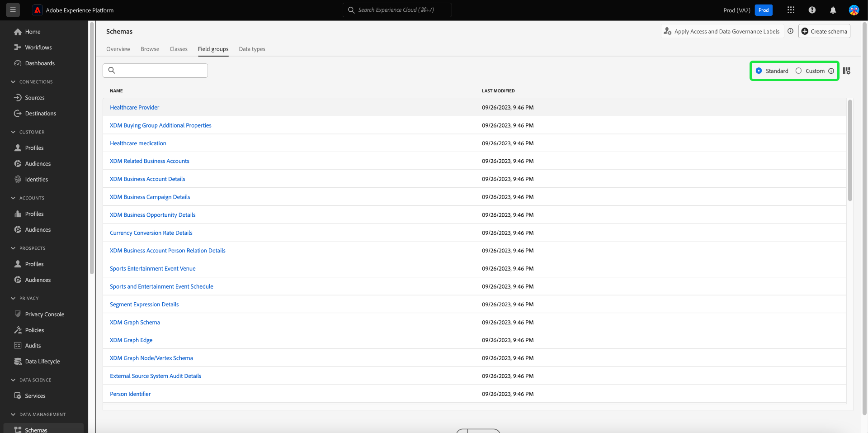
Task: Open Healthcare medication field group
Action: click(x=138, y=143)
